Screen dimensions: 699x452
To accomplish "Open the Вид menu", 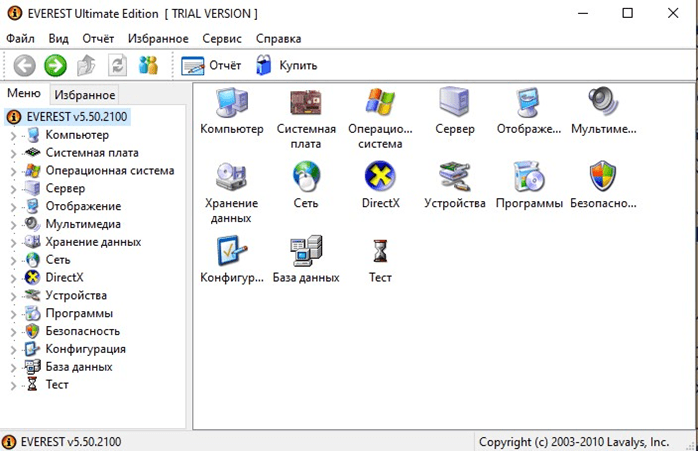I will click(58, 39).
